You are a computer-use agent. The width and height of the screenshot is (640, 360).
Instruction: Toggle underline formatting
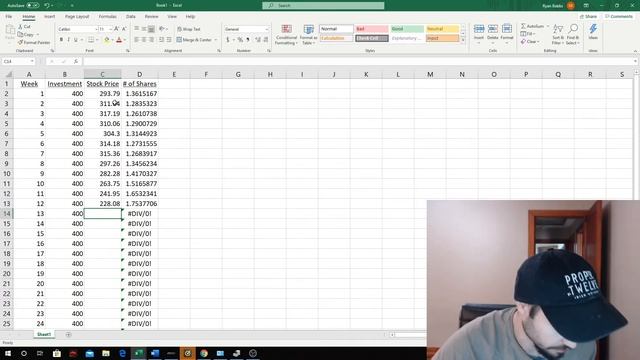tap(76, 40)
